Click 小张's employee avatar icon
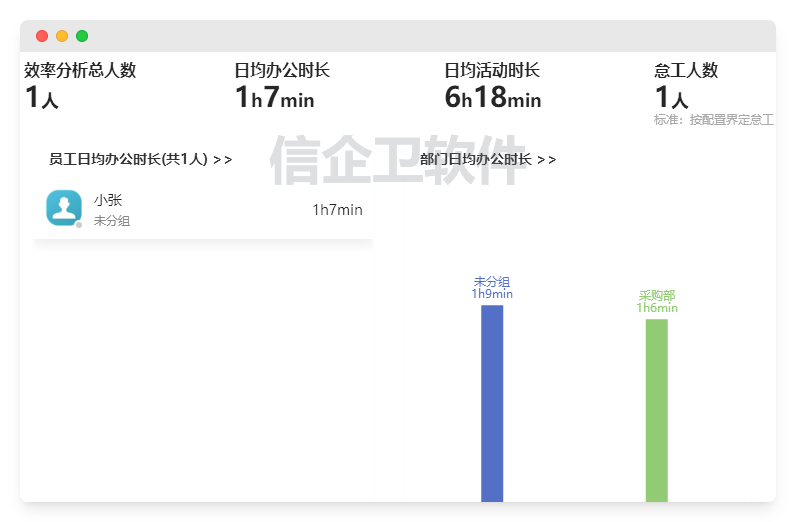796x522 pixels. tap(64, 208)
